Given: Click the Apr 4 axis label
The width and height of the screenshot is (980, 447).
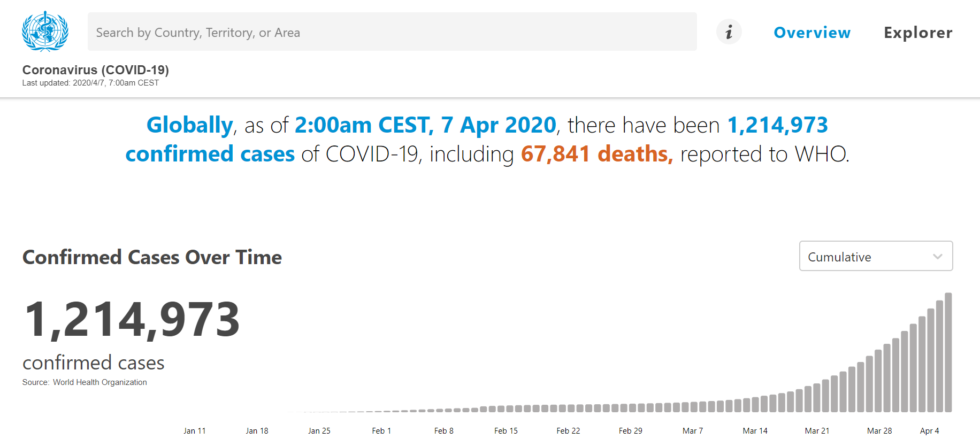Looking at the screenshot, I should coord(929,431).
